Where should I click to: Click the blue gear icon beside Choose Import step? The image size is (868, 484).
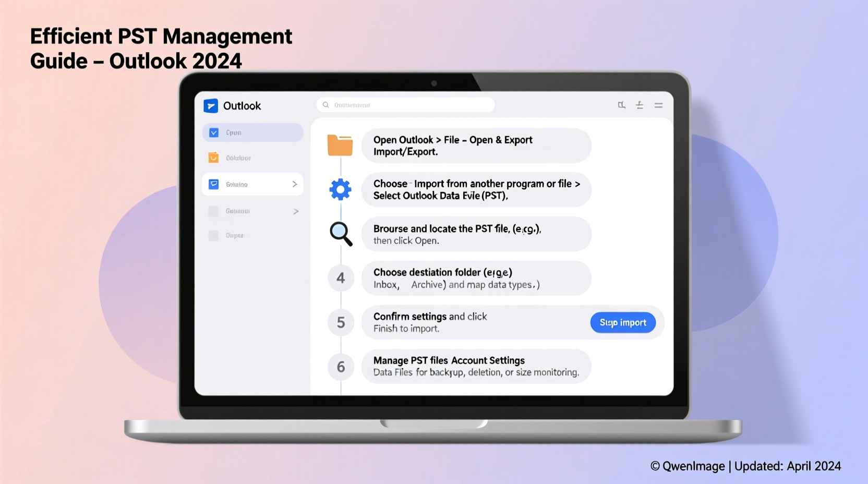click(340, 189)
